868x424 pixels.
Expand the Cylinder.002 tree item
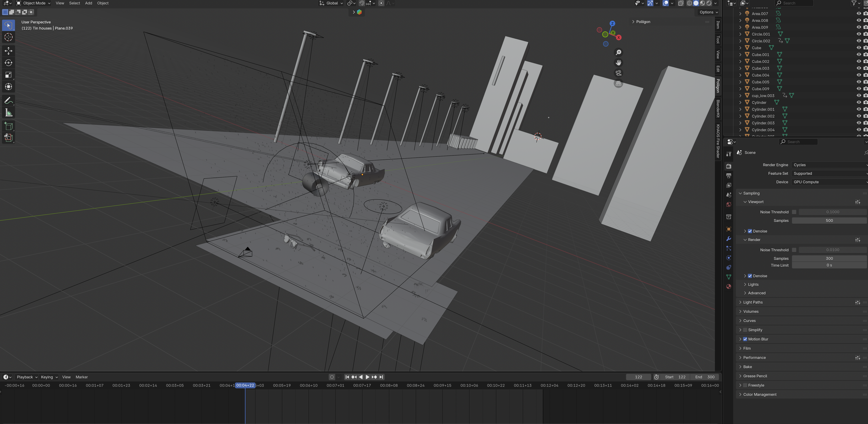click(x=740, y=116)
